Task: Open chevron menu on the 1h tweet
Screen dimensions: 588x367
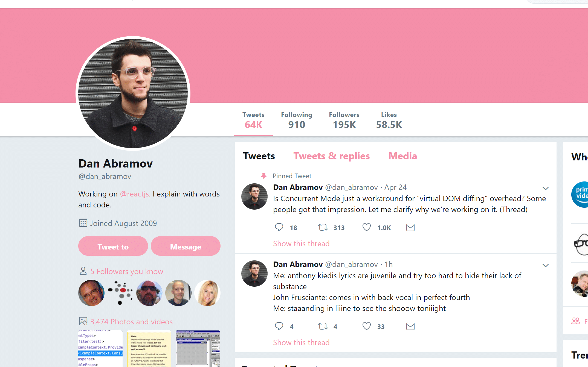Action: (546, 265)
